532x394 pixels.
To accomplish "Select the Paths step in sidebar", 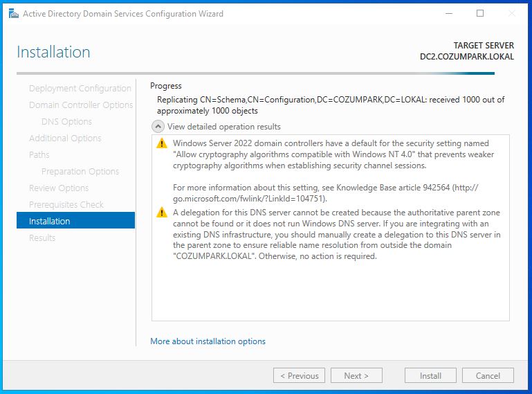I will 39,155.
